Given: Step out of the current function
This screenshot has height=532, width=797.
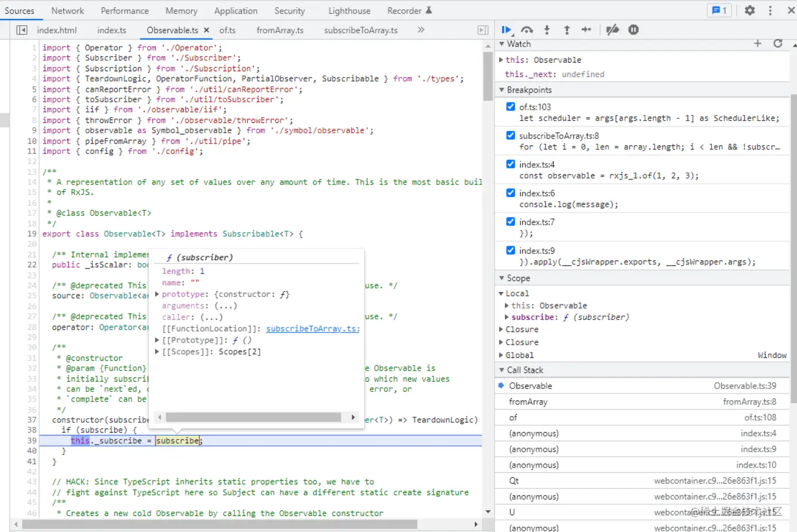Looking at the screenshot, I should click(567, 30).
